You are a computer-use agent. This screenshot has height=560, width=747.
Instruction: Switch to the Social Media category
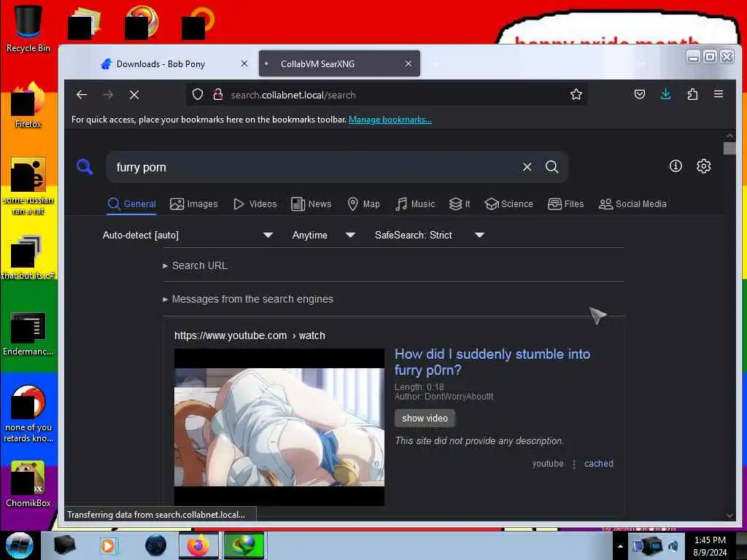coord(632,204)
